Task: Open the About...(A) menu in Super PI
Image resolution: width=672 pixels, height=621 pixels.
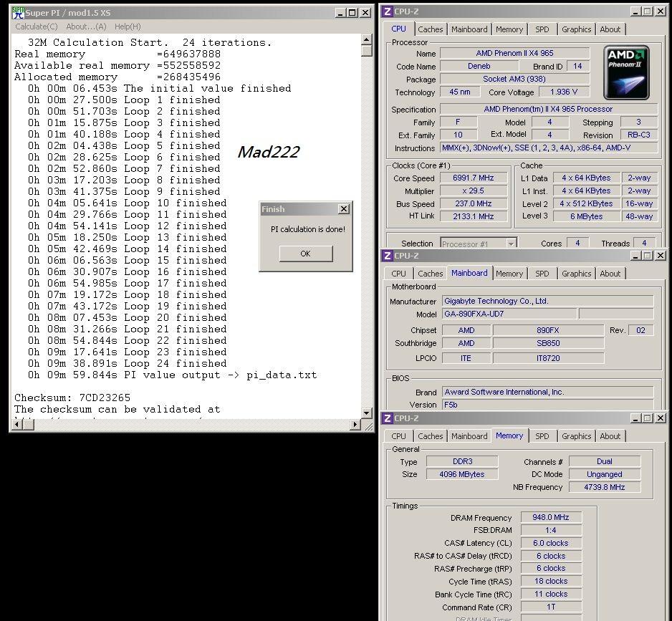Action: 86,27
